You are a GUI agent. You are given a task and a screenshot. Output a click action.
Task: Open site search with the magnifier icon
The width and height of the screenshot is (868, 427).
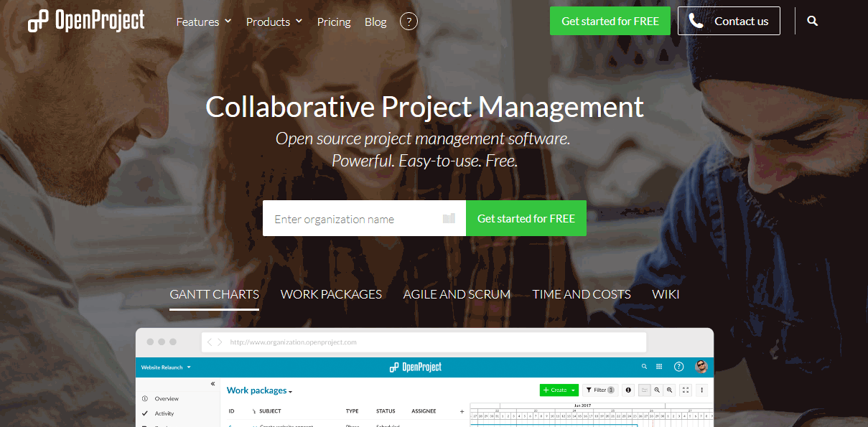[x=813, y=21]
